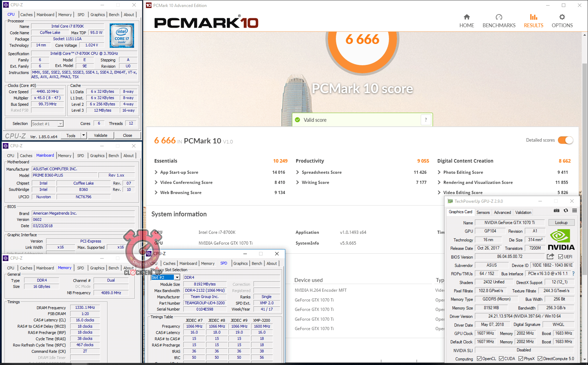
Task: Refresh GPU-Z data with refresh icon
Action: [566, 210]
